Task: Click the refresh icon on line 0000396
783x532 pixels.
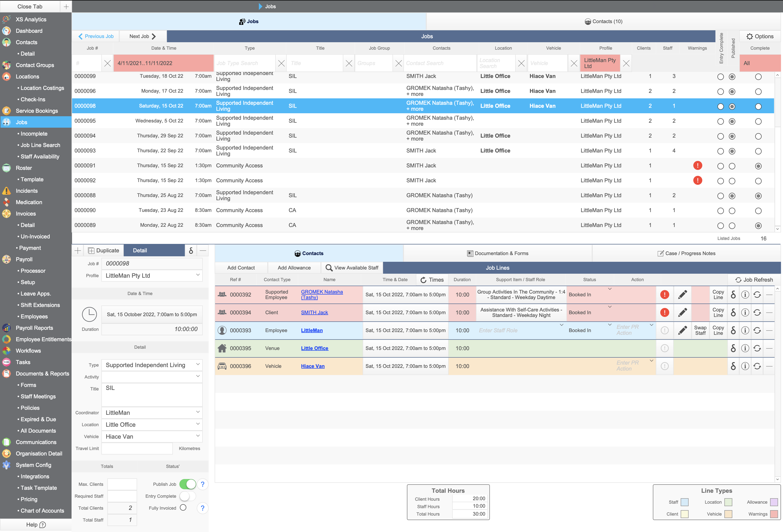Action: pyautogui.click(x=757, y=366)
